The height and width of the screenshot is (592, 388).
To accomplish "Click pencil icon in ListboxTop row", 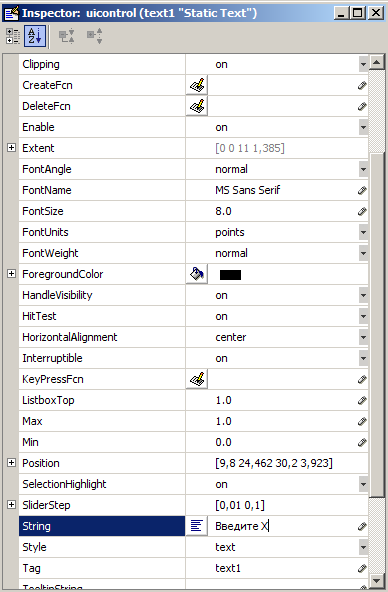I will 362,400.
